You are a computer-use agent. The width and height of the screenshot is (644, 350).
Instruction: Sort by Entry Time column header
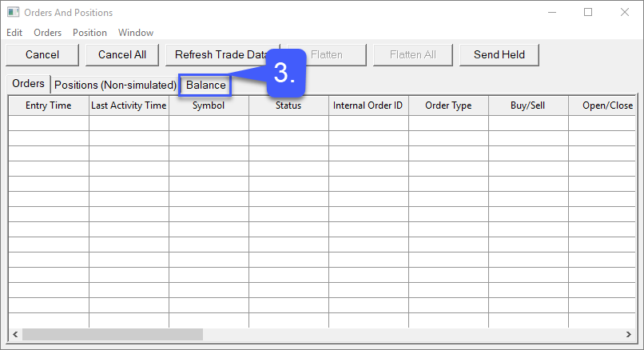(x=49, y=105)
